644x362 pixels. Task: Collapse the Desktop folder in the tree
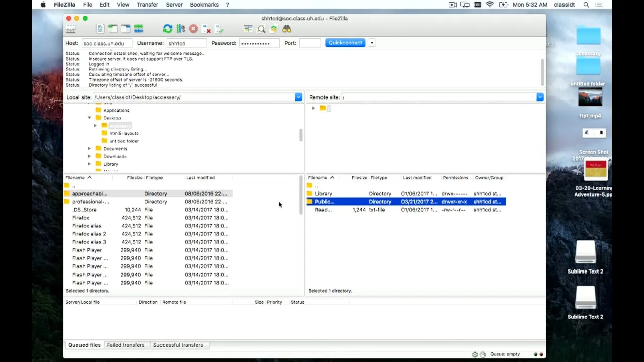(89, 118)
